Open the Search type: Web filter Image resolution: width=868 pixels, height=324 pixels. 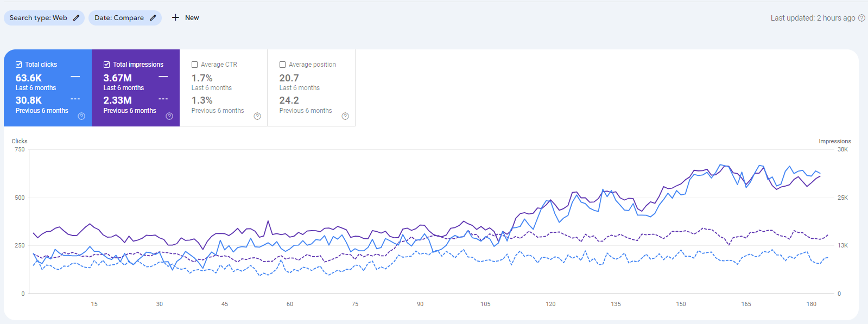(x=38, y=18)
